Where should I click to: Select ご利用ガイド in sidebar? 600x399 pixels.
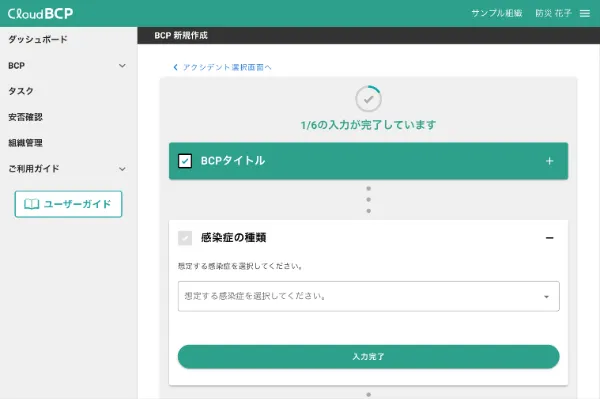tap(34, 169)
